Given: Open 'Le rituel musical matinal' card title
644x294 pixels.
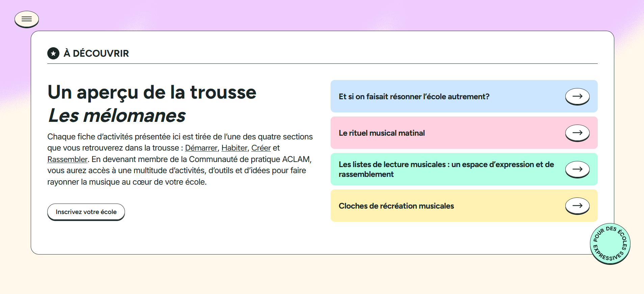Looking at the screenshot, I should [x=382, y=133].
